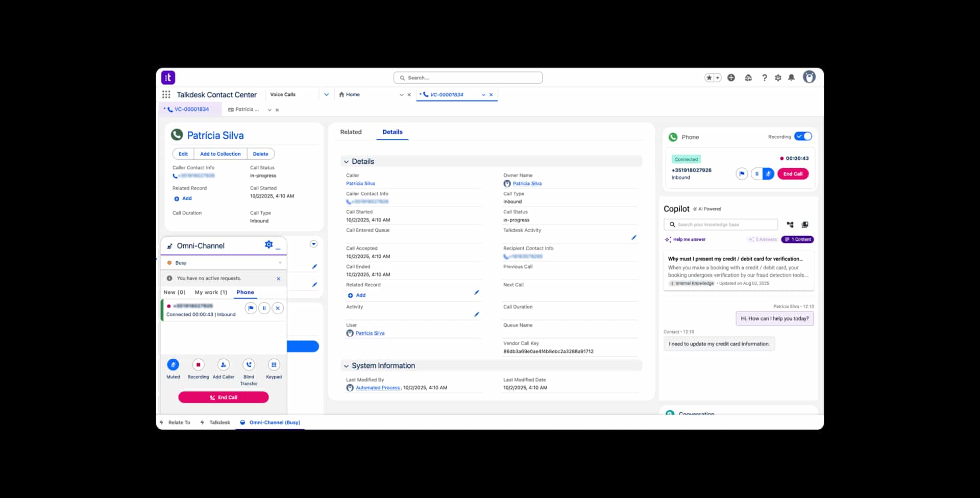Select the Add Caller icon
Image resolution: width=980 pixels, height=498 pixels.
coord(223,364)
